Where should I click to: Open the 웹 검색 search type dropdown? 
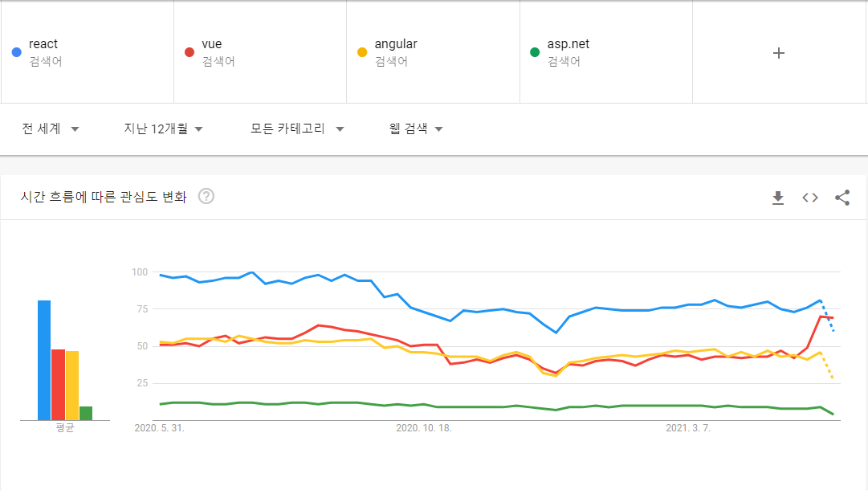coord(416,129)
